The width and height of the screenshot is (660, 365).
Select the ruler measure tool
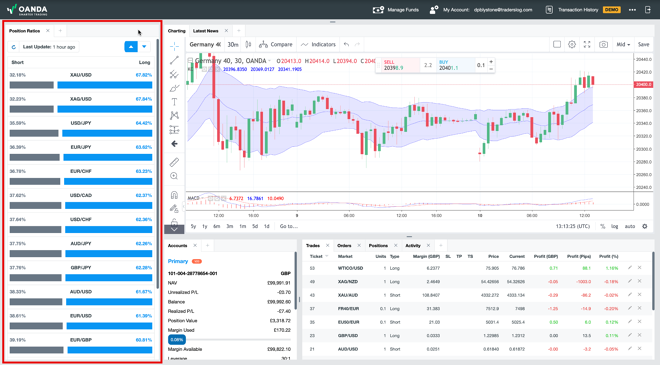click(174, 162)
